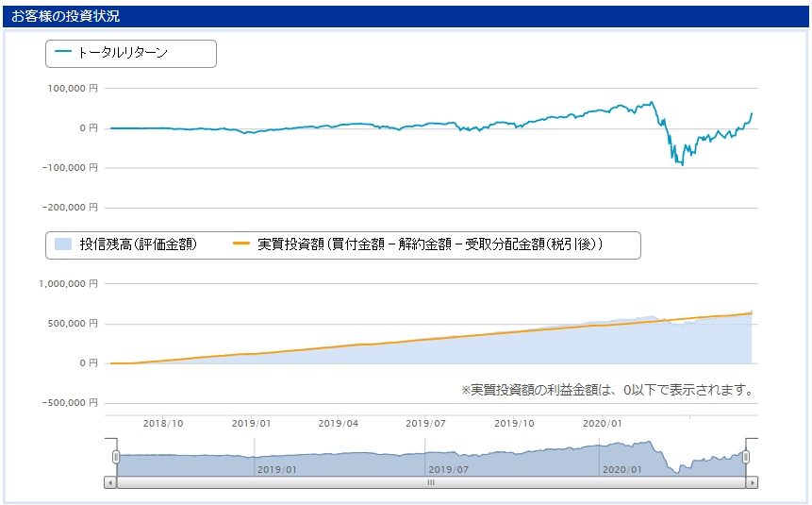812x505 pixels.
Task: Click the -100,000 円 axis value
Action: 70,168
